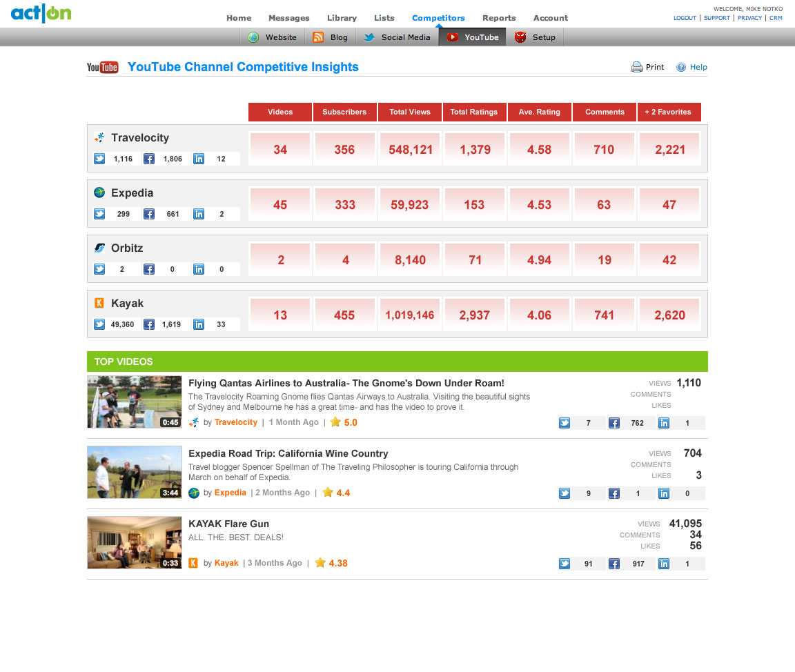Click Orbitz's Facebook icon
This screenshot has height=672, width=795.
149,270
